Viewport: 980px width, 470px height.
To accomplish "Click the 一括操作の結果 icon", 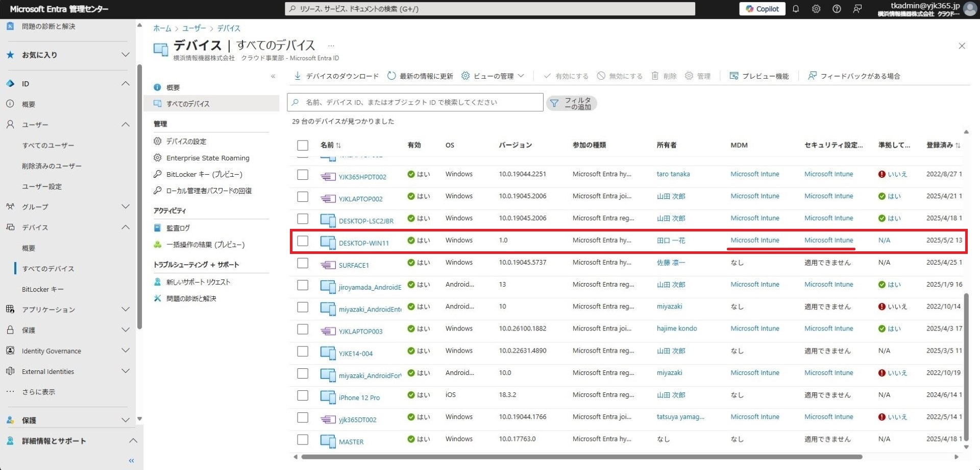I will point(157,244).
